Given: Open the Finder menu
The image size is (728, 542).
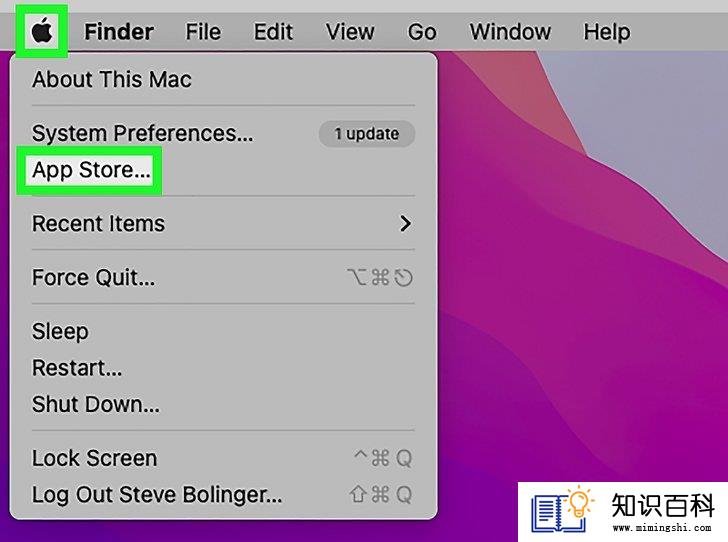Looking at the screenshot, I should tap(119, 32).
